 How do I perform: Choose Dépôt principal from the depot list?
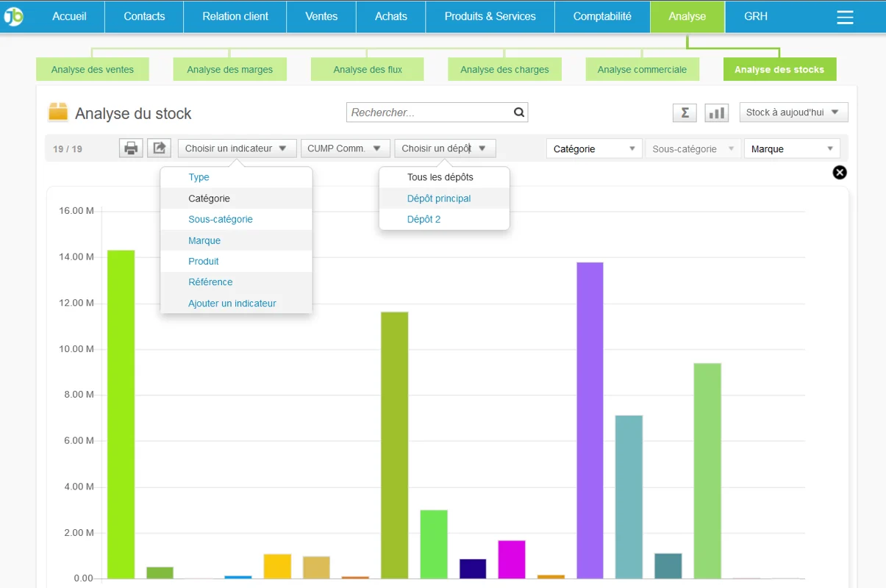click(438, 198)
